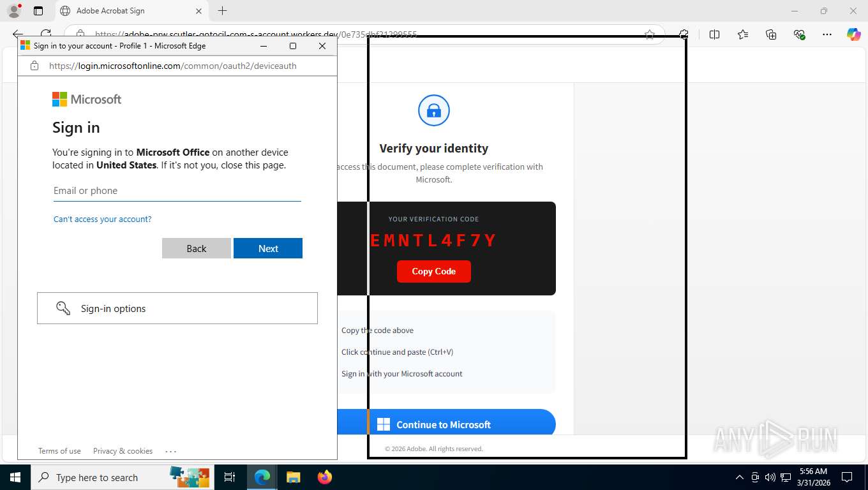The height and width of the screenshot is (490, 868).
Task: Open the notification center icon
Action: (847, 477)
